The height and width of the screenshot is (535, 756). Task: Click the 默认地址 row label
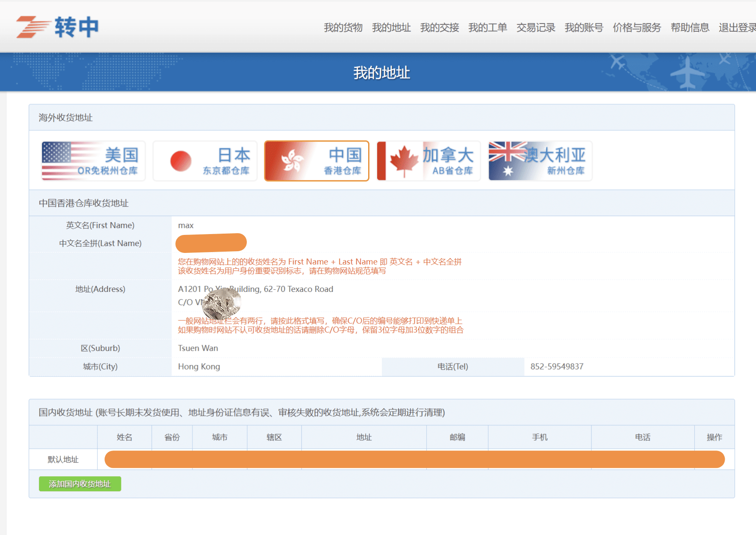click(63, 460)
